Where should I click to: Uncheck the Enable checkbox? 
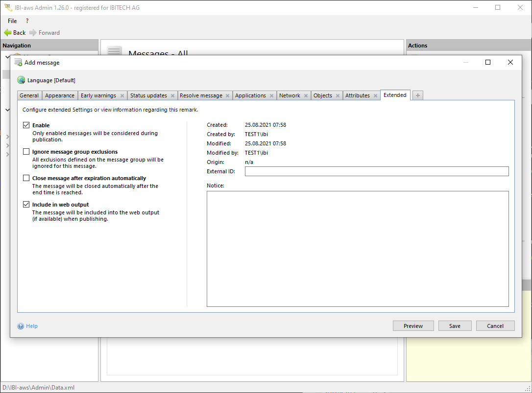[x=26, y=125]
